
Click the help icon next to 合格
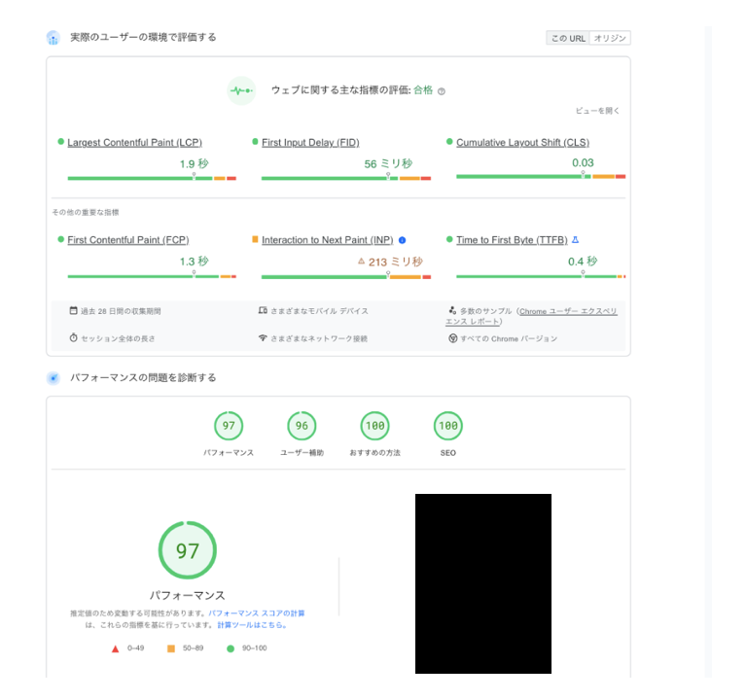coord(442,91)
